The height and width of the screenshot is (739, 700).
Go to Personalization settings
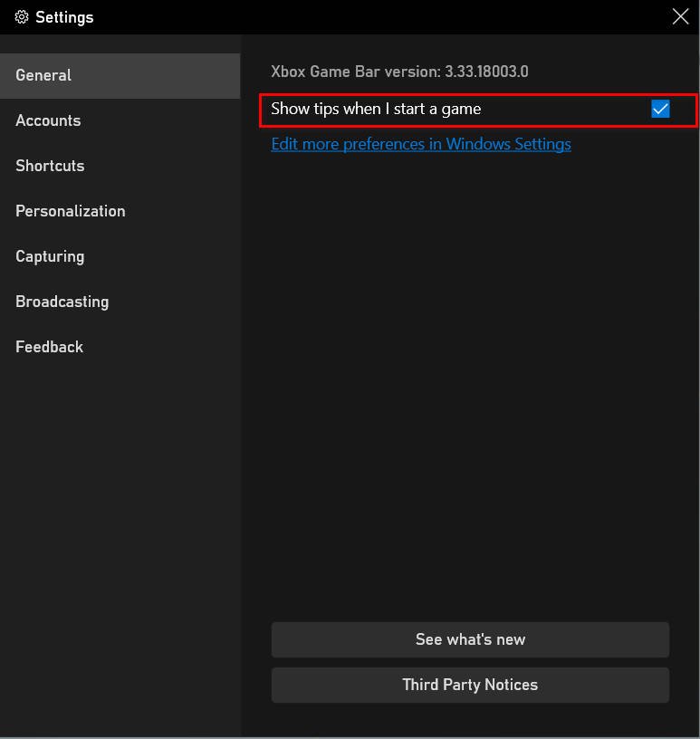[120, 211]
